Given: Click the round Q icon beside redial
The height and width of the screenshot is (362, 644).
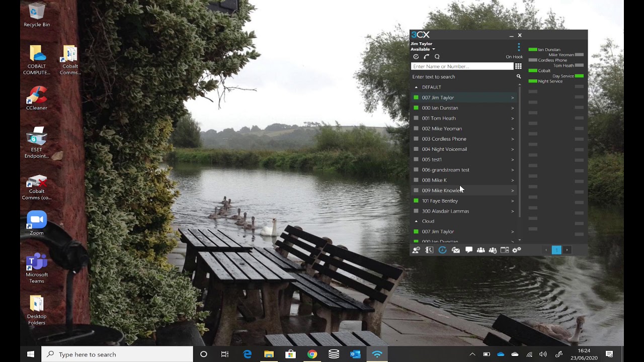Looking at the screenshot, I should click(x=437, y=57).
